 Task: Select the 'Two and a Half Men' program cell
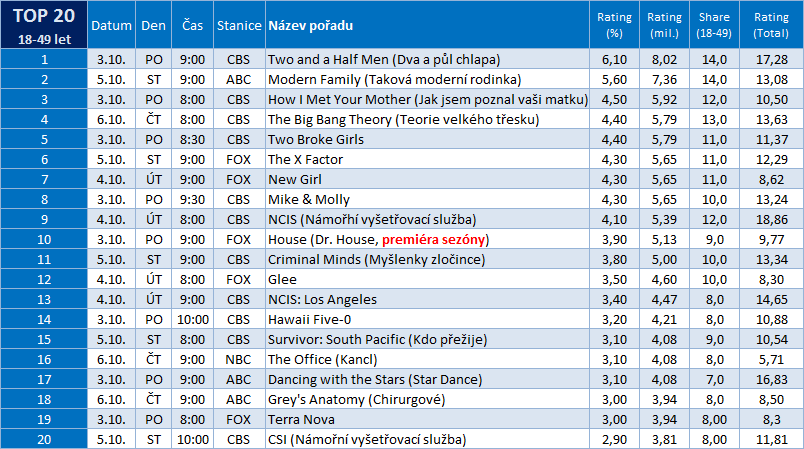pos(383,60)
